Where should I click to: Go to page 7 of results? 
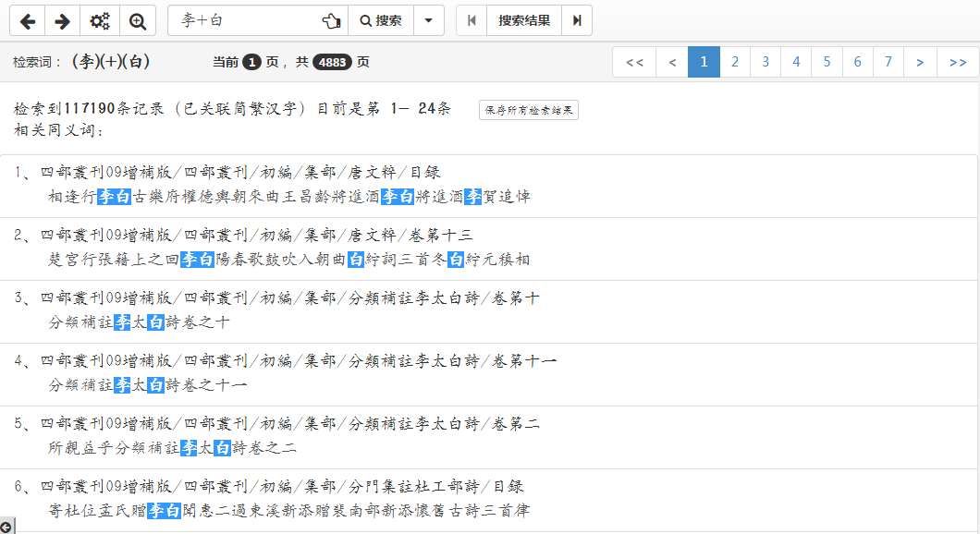(x=888, y=62)
